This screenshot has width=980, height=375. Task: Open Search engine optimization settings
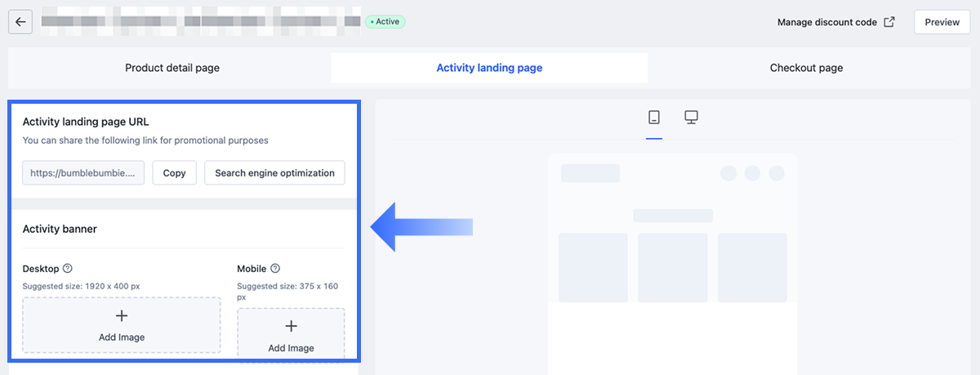pyautogui.click(x=274, y=173)
